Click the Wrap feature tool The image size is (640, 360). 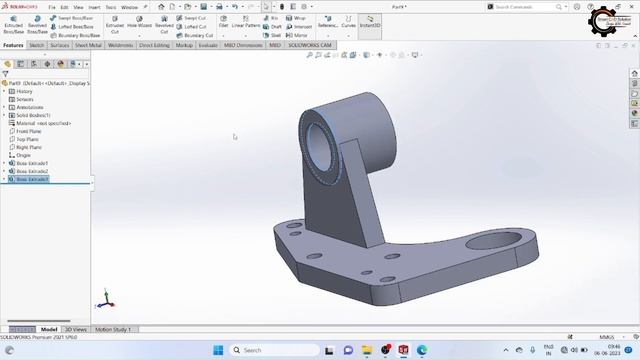coord(296,18)
